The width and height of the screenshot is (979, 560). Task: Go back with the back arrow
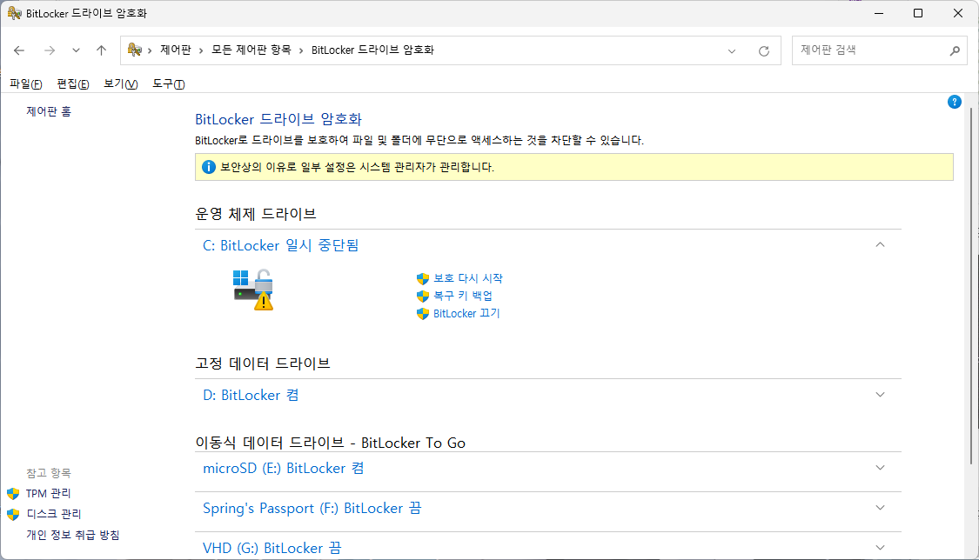click(19, 50)
